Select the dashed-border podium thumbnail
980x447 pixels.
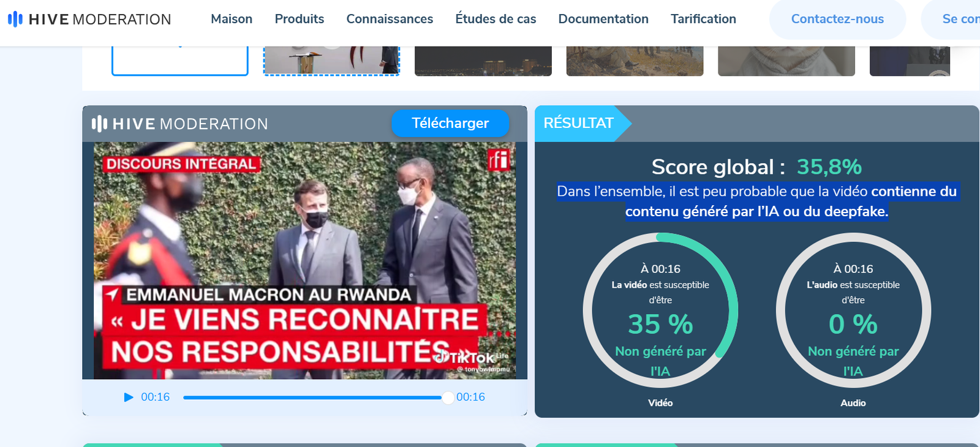pyautogui.click(x=331, y=61)
